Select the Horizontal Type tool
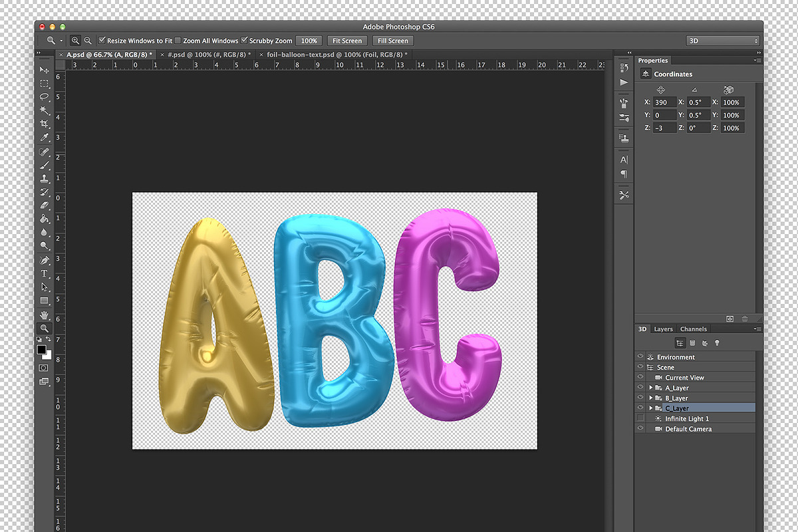Screen dimensions: 798x532 45,273
